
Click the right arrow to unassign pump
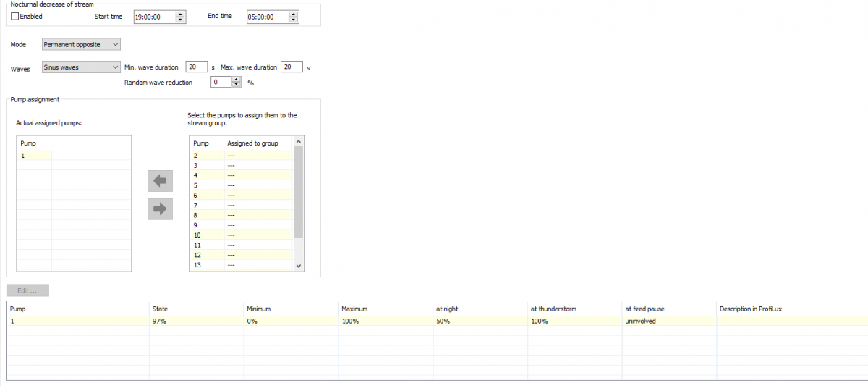point(161,209)
